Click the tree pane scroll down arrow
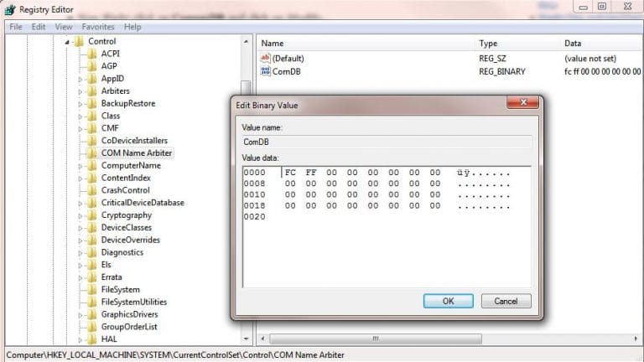Viewport: 644px width, 362px height. point(246,339)
